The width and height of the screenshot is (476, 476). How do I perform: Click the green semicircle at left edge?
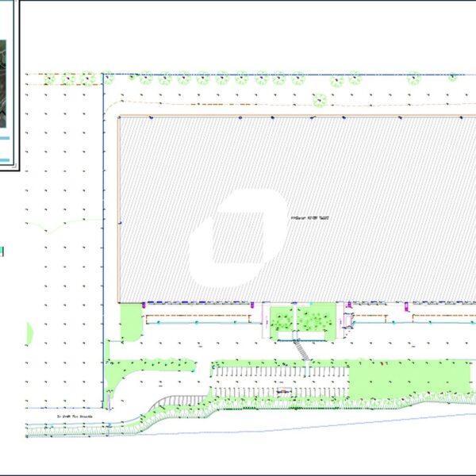click(x=29, y=332)
